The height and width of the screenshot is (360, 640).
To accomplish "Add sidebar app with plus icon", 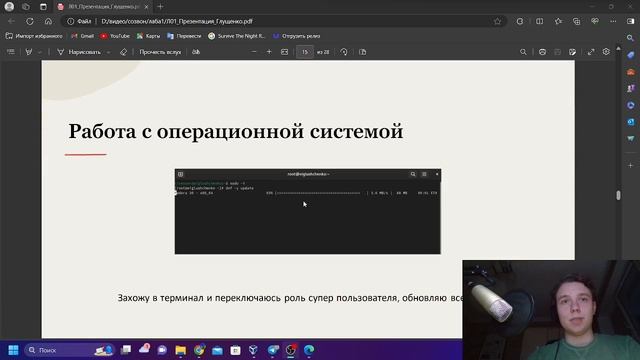I will click(631, 165).
